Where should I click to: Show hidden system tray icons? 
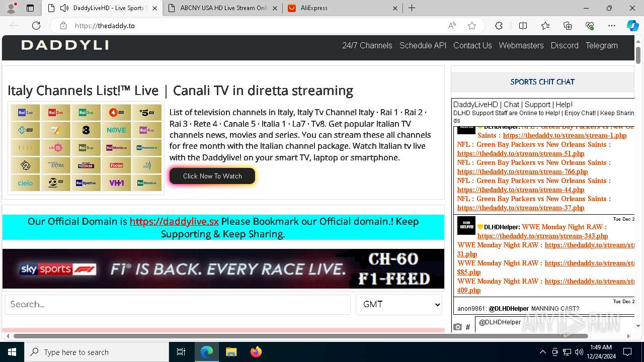(542, 352)
